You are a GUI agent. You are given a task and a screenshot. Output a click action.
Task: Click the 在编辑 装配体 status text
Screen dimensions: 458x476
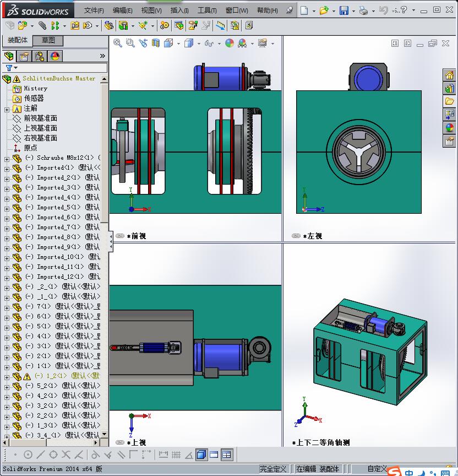(x=317, y=469)
